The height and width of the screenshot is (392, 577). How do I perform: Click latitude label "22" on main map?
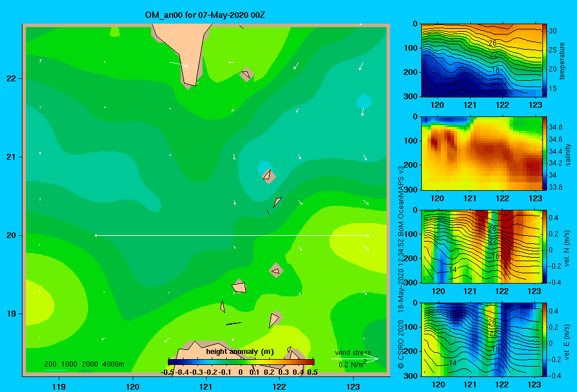[x=12, y=78]
